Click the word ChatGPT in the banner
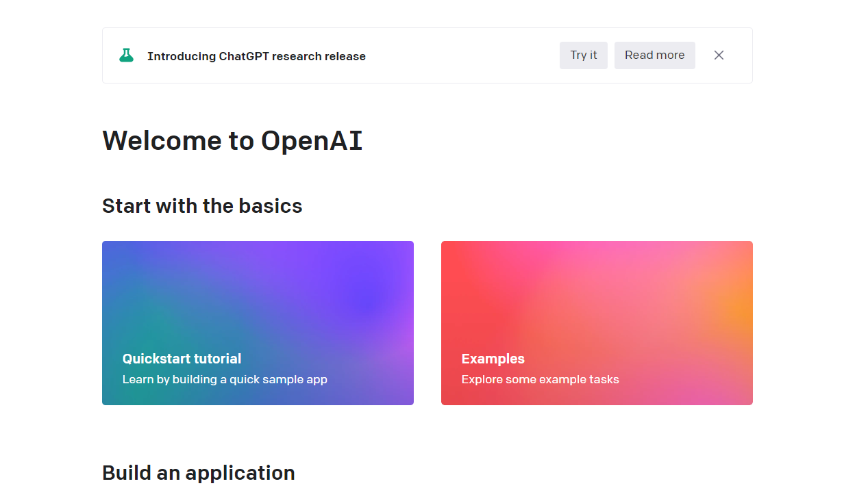868x488 pixels. pos(243,56)
